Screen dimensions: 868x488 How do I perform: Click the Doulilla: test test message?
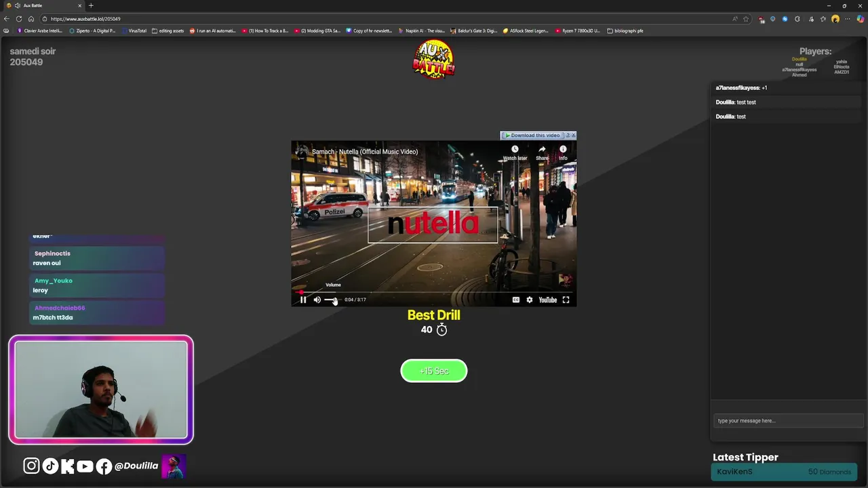[x=787, y=102]
